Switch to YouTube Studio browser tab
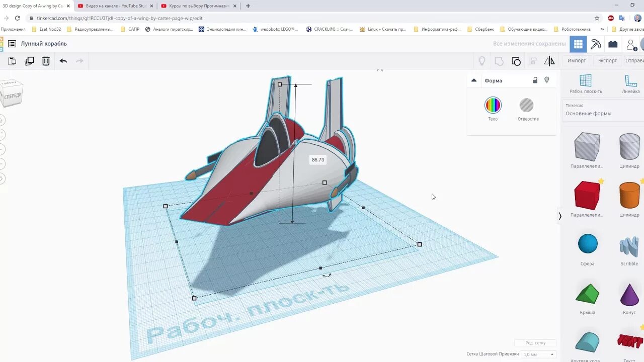This screenshot has width=644, height=362. pyautogui.click(x=116, y=6)
